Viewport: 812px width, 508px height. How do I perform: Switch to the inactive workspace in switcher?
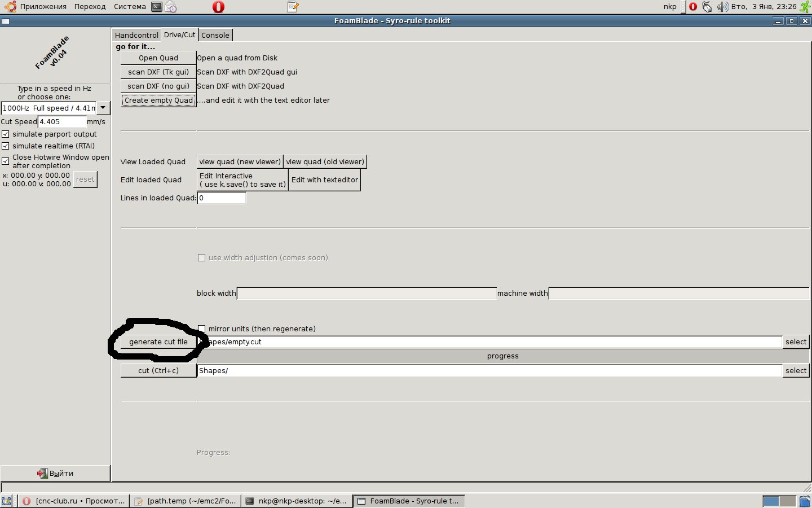(x=787, y=501)
